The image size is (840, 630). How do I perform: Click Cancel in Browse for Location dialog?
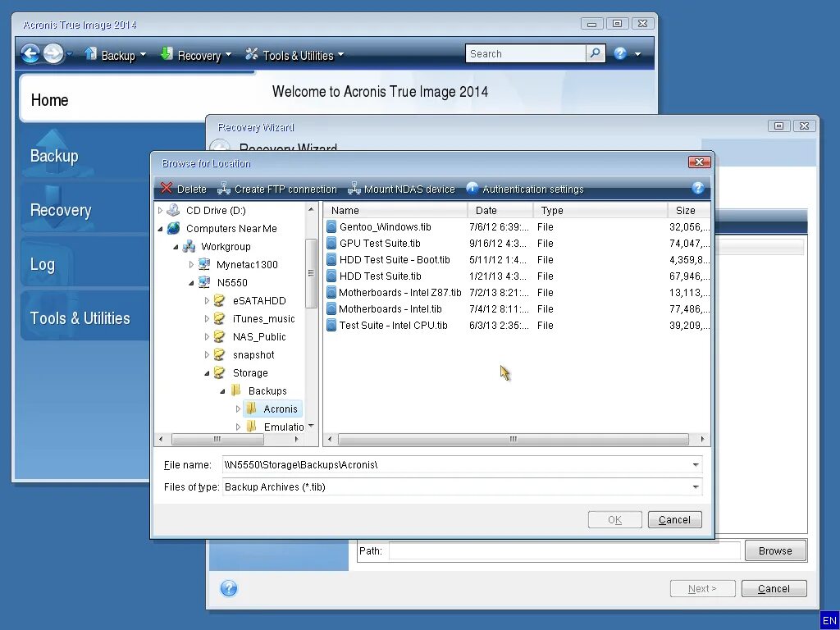coord(674,519)
